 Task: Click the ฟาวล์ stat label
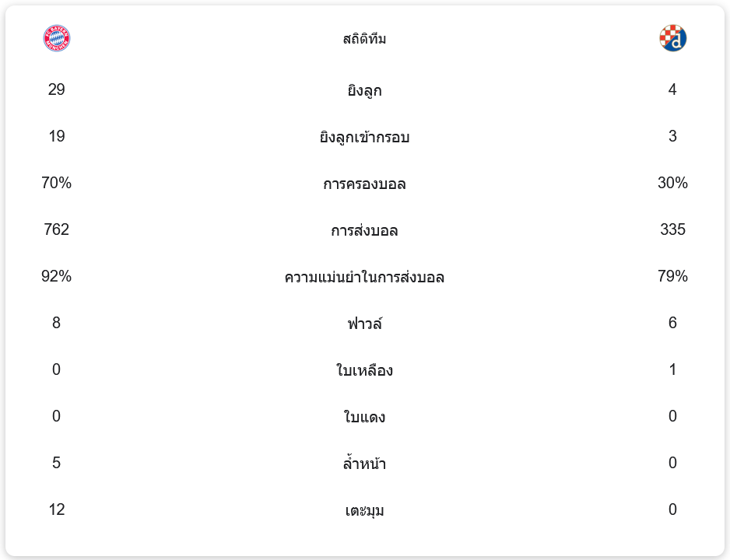[x=364, y=324]
